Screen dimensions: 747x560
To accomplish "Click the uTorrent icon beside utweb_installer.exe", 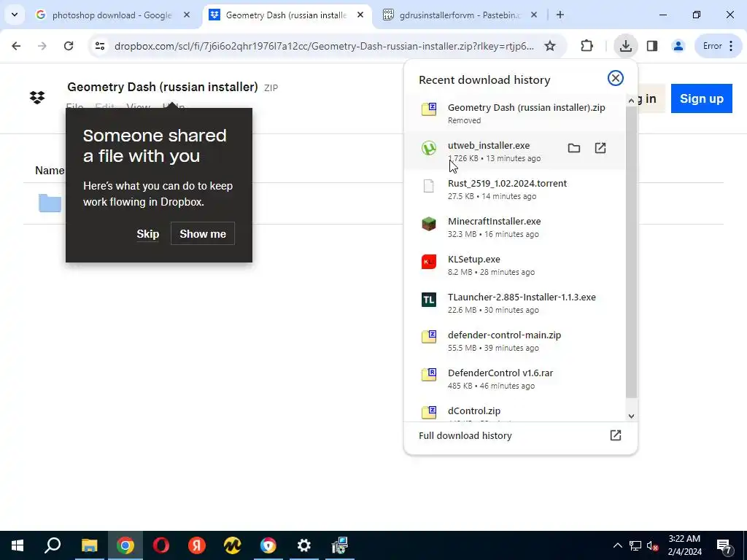I will tap(429, 148).
